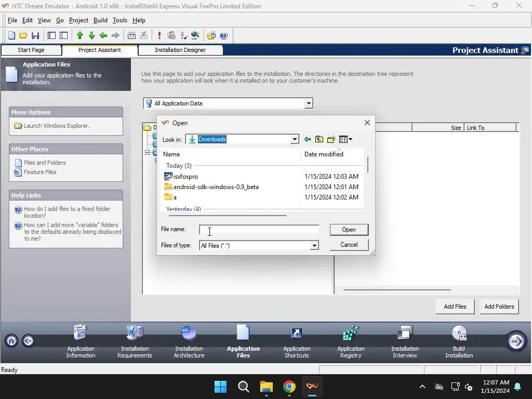
Task: Click the Today (3) group header
Action: pyautogui.click(x=179, y=166)
